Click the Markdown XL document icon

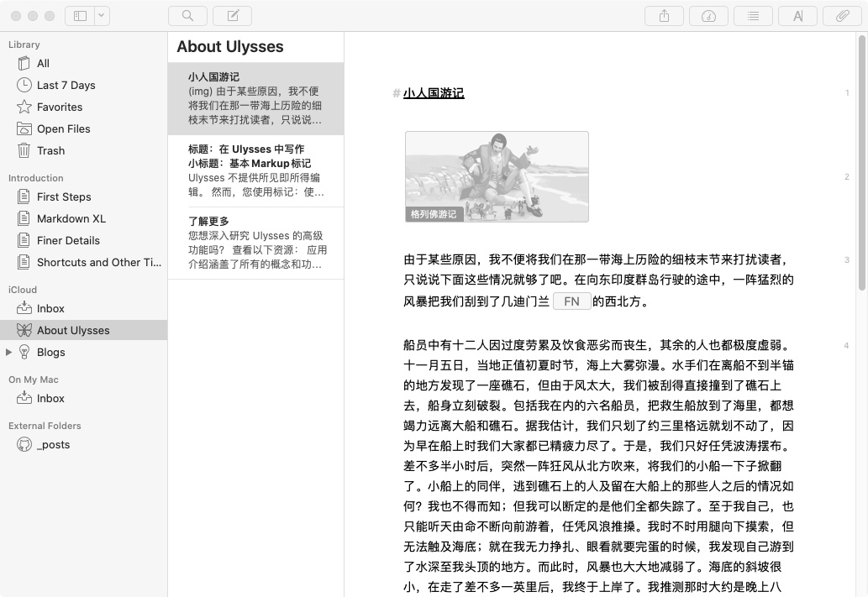24,218
